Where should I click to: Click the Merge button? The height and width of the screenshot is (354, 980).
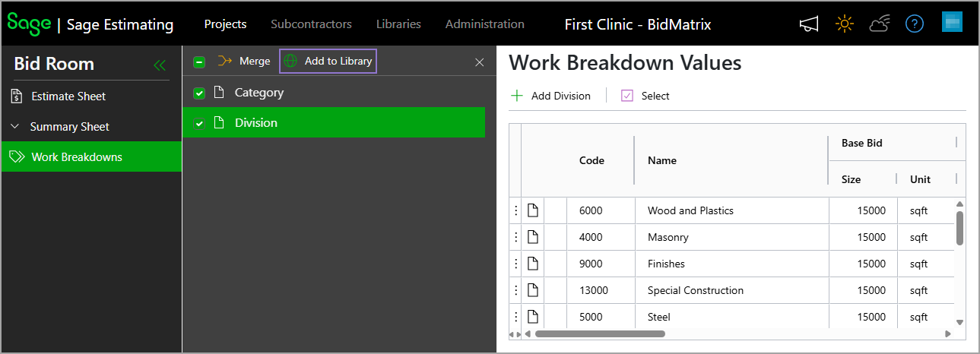[244, 62]
